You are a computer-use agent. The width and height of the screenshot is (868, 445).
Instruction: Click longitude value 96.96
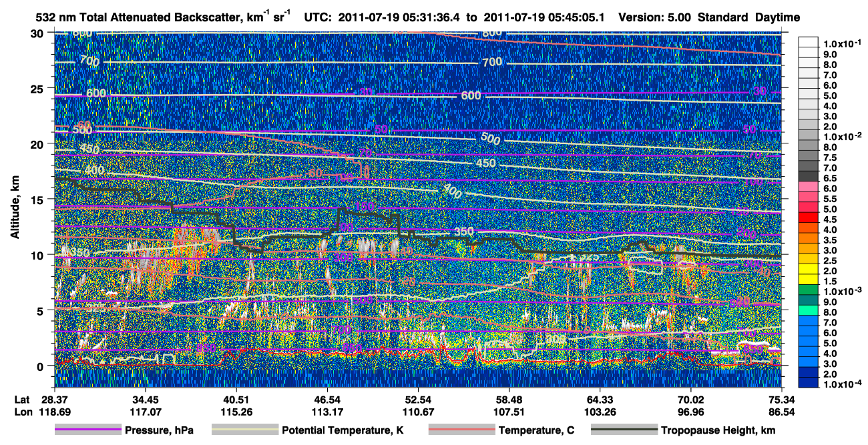click(692, 412)
